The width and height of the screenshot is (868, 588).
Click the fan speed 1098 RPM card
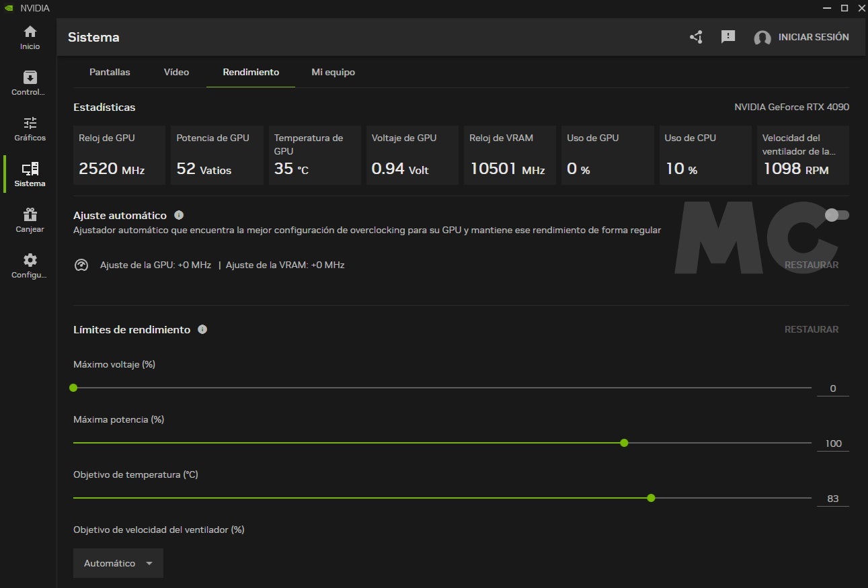point(803,155)
